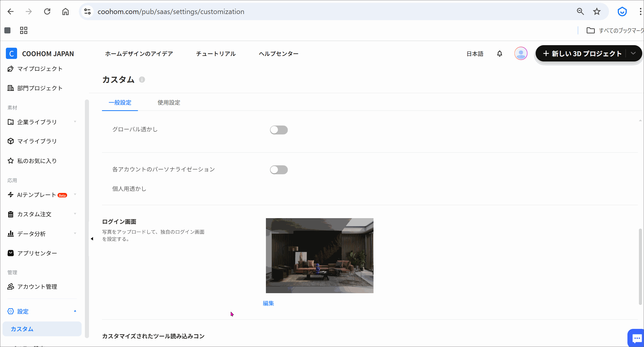The height and width of the screenshot is (347, 644).
Task: Open the chat support bubble icon
Action: click(637, 339)
